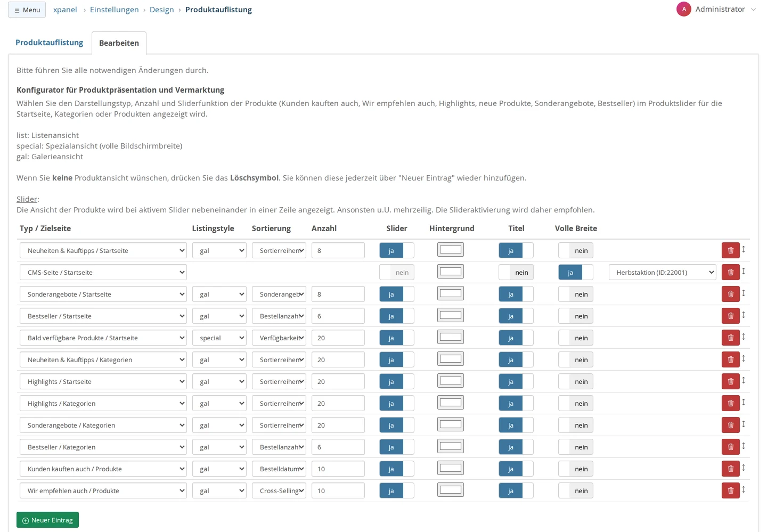Delete the Sonderangebote / Startseite row
The width and height of the screenshot is (767, 532).
[730, 294]
